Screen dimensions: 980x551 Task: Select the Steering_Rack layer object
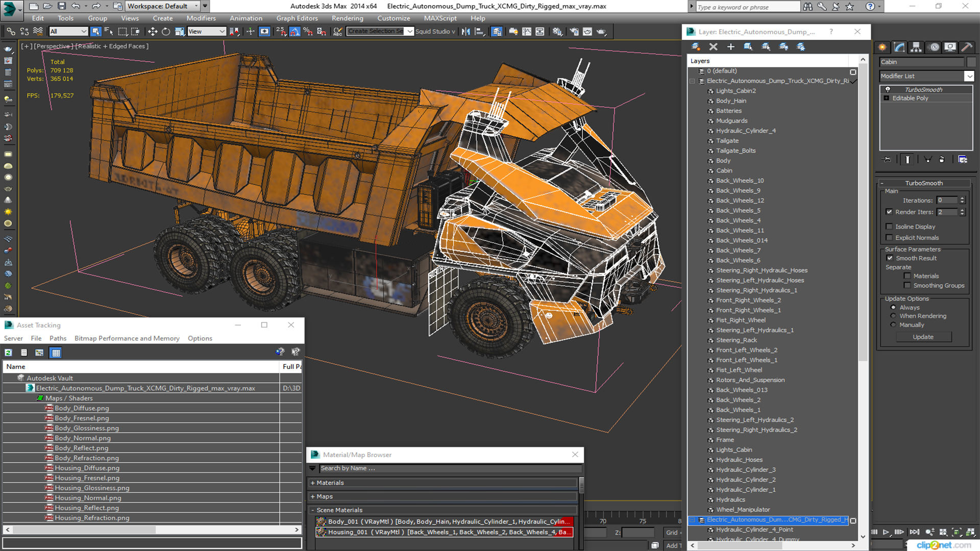pyautogui.click(x=736, y=340)
